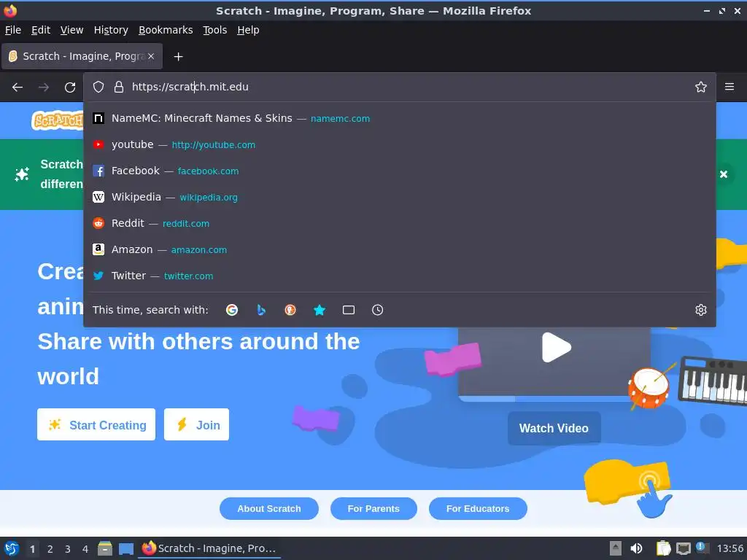Viewport: 747px width, 560px height.
Task: Open a new tab with plus button
Action: [x=178, y=57]
